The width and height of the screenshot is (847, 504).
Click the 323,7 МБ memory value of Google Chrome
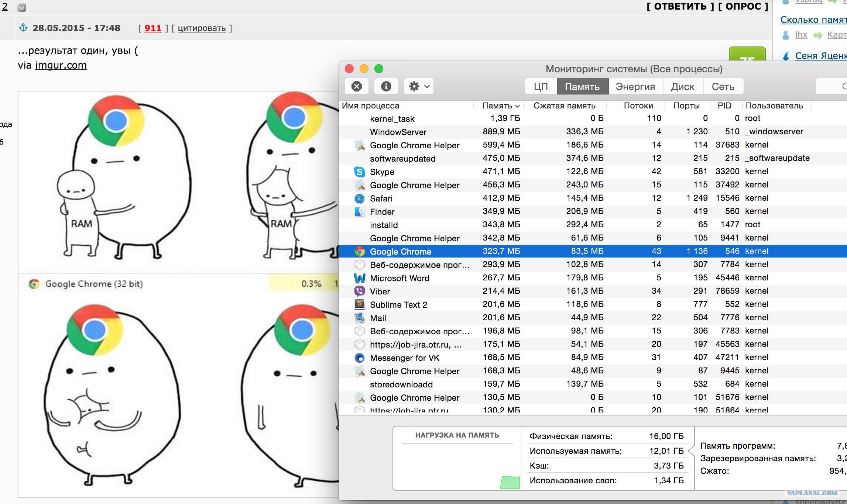(501, 251)
